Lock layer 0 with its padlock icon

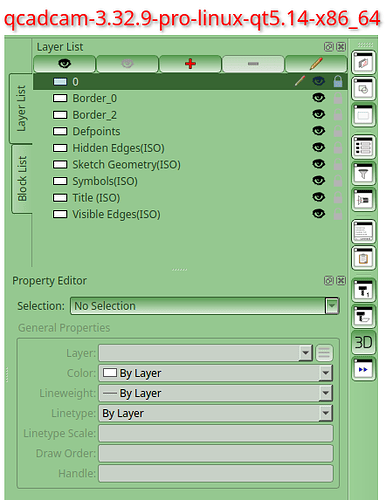click(338, 81)
